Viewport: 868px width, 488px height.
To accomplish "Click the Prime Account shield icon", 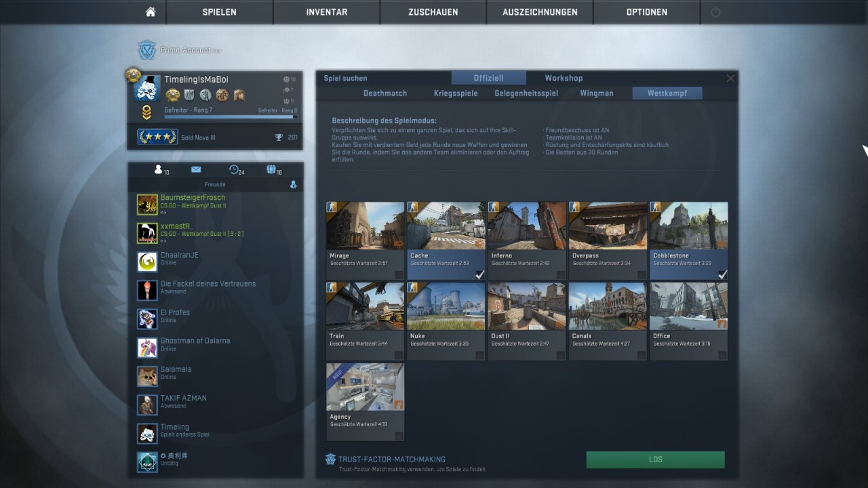I will pos(147,50).
